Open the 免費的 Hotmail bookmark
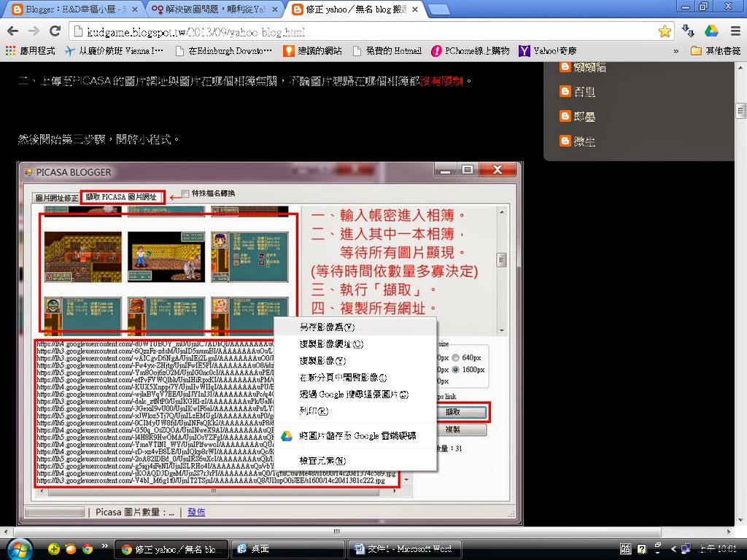The width and height of the screenshot is (747, 560). coord(388,50)
